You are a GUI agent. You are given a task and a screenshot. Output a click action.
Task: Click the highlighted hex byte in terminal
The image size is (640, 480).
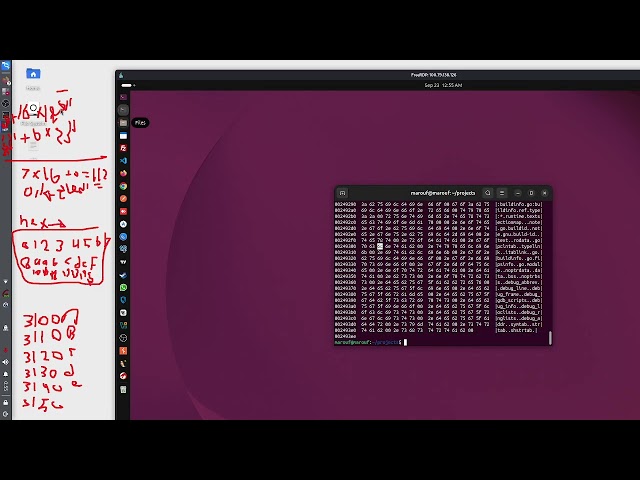click(x=380, y=246)
